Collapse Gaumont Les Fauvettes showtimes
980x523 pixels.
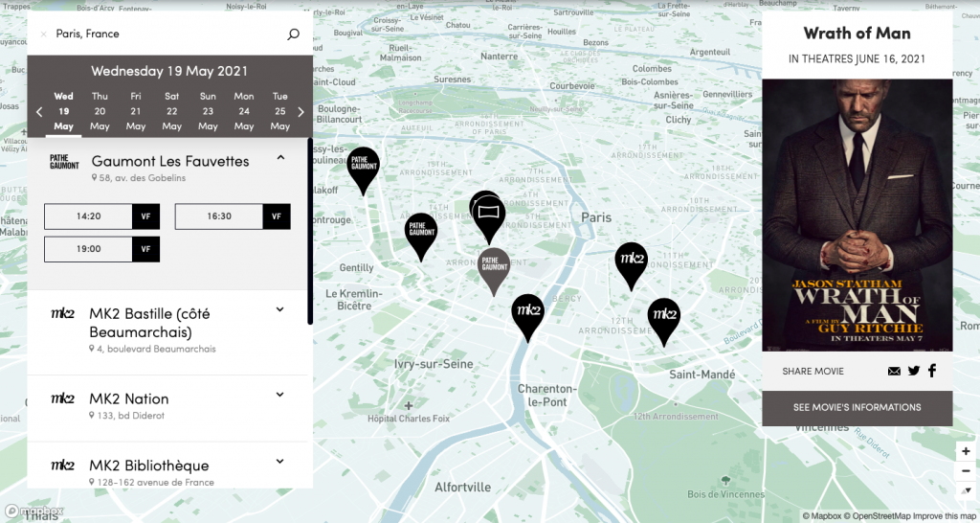click(x=280, y=158)
